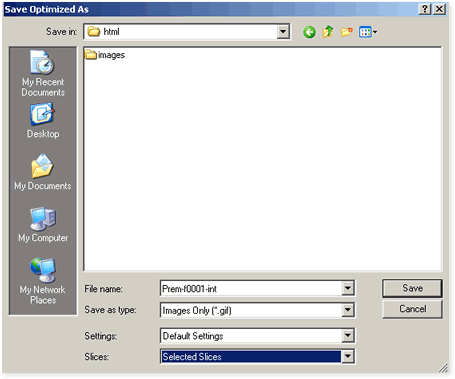
Task: Select the images folder
Action: (105, 55)
